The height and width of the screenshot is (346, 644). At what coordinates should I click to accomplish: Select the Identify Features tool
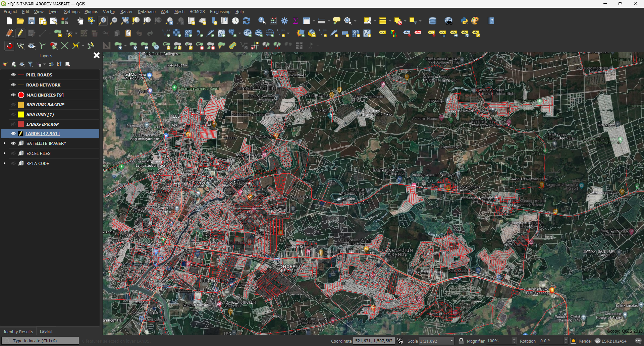click(x=262, y=21)
